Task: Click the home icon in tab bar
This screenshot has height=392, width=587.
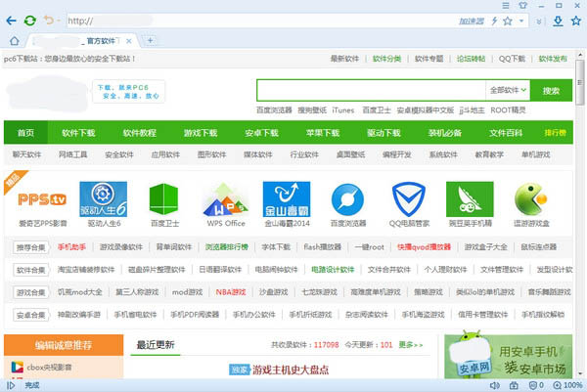Action: [x=14, y=40]
